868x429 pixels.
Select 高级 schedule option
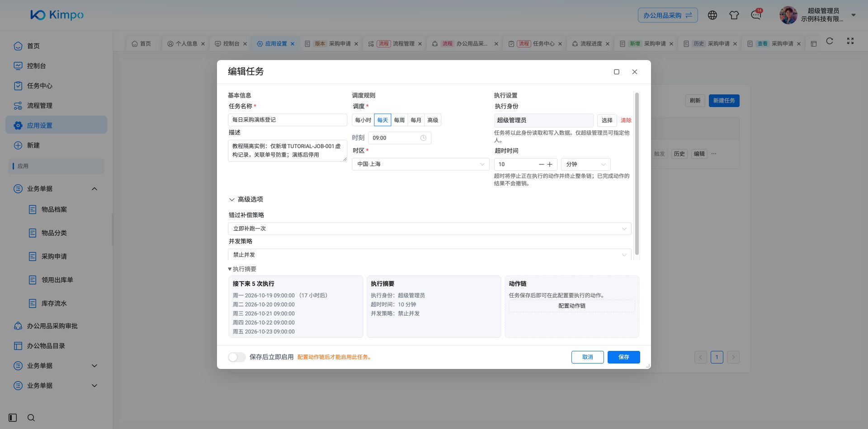tap(433, 120)
